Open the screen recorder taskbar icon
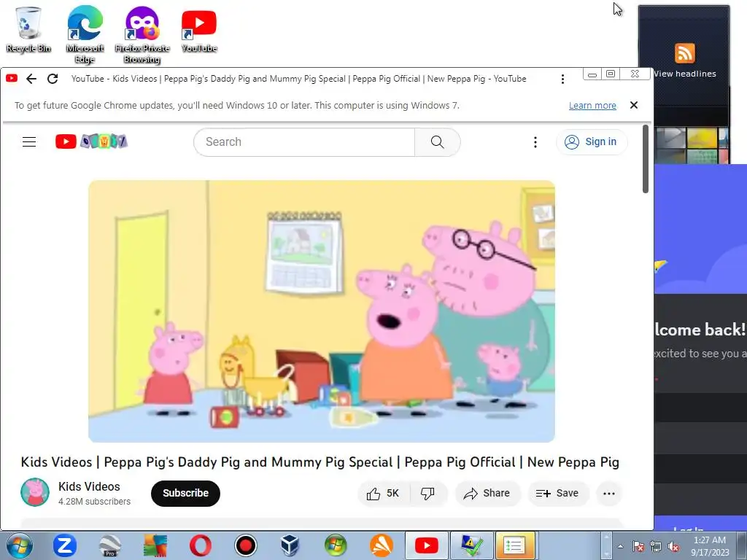Viewport: 747px width, 560px height. tap(245, 545)
